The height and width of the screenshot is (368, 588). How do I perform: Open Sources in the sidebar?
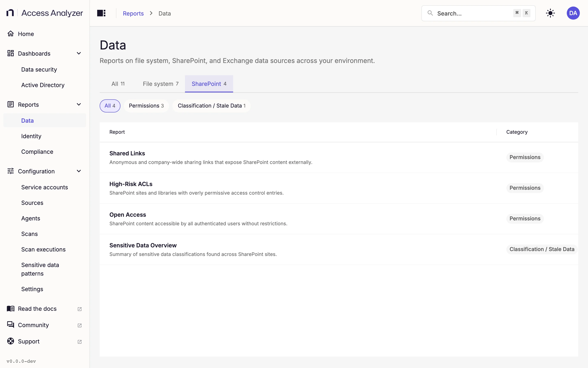coord(45,203)
